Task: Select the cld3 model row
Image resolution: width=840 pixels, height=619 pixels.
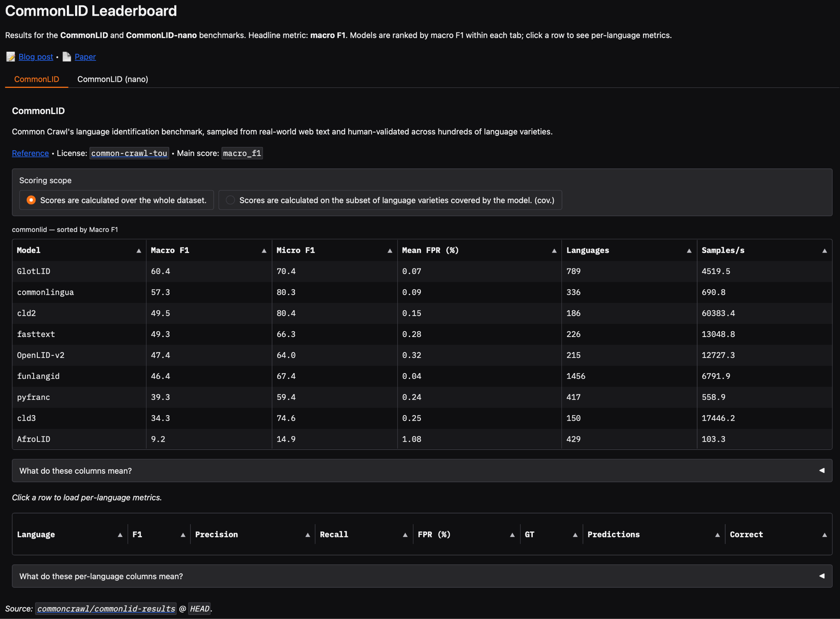Action: coord(422,418)
